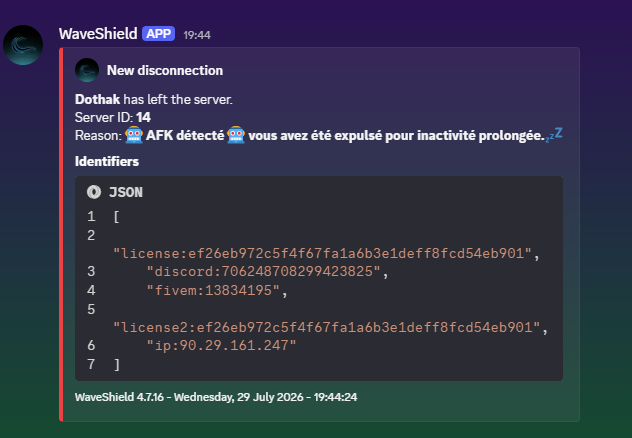Click the Identifiers field heading
Screen dimensions: 632x438
pos(107,161)
